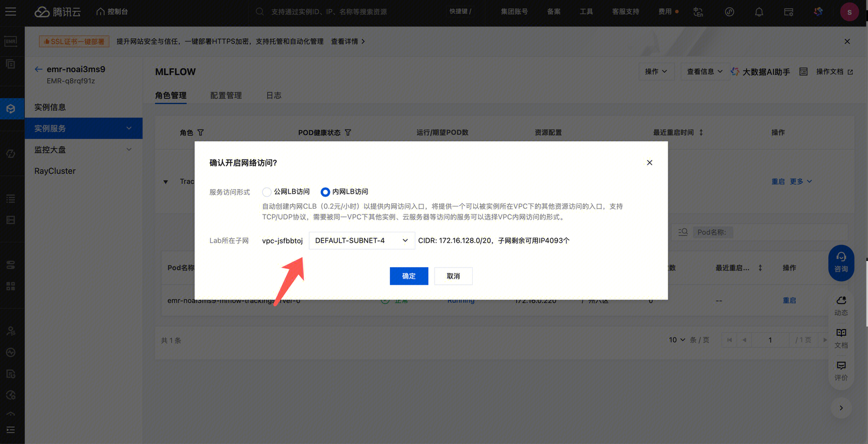Open the 动态 floating panel
Screen dimensions: 868x444
pyautogui.click(x=841, y=306)
